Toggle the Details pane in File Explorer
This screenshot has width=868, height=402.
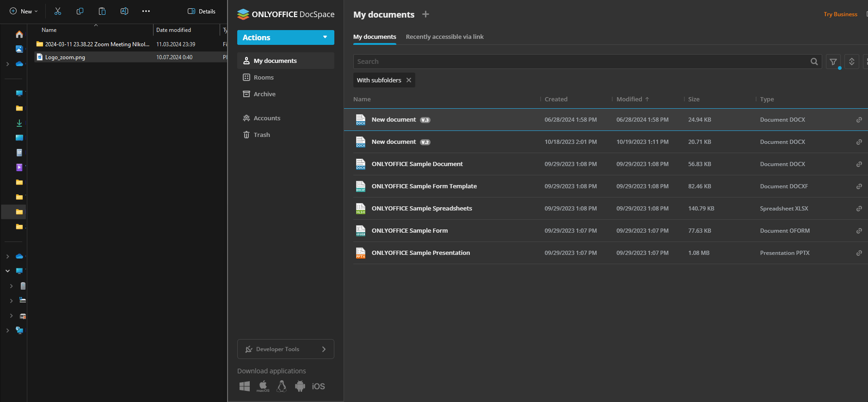(x=202, y=11)
